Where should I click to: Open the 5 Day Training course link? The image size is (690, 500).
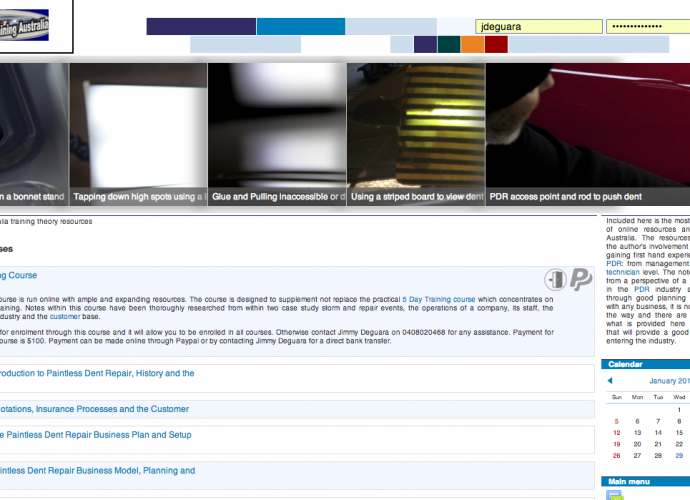click(x=439, y=299)
